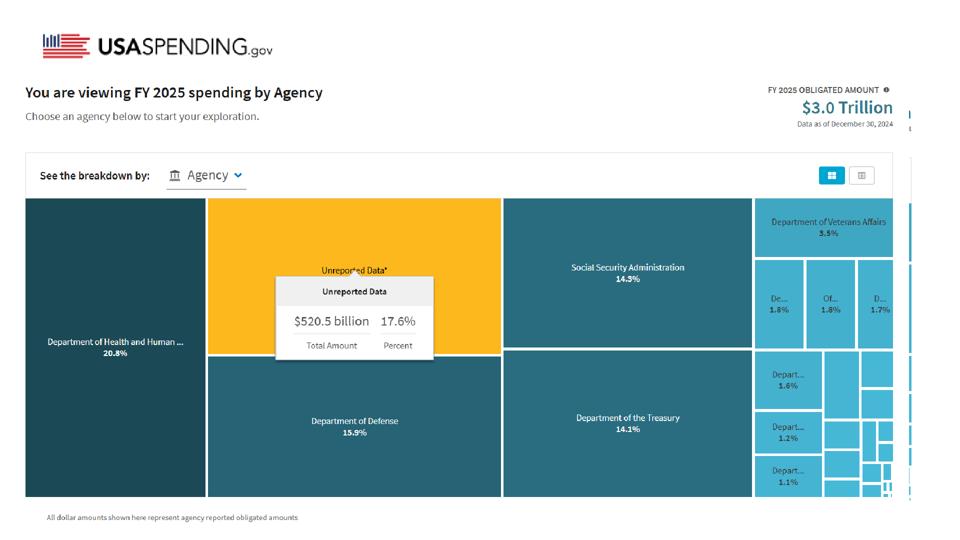Click the $520.5 billion tooltip amount

click(331, 321)
